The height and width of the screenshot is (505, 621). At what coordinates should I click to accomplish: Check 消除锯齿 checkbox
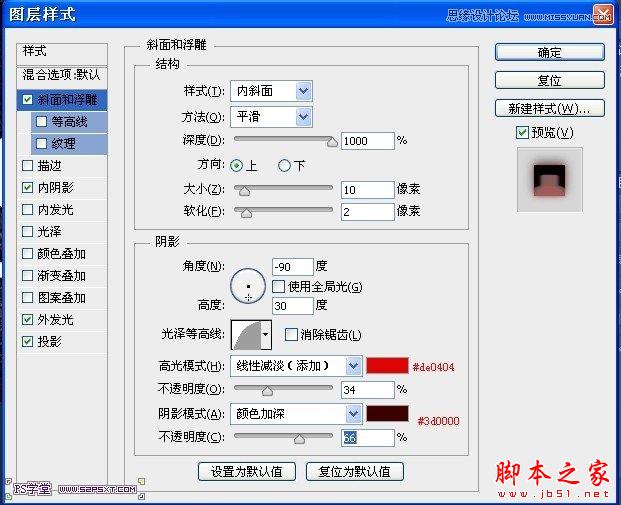pyautogui.click(x=291, y=335)
